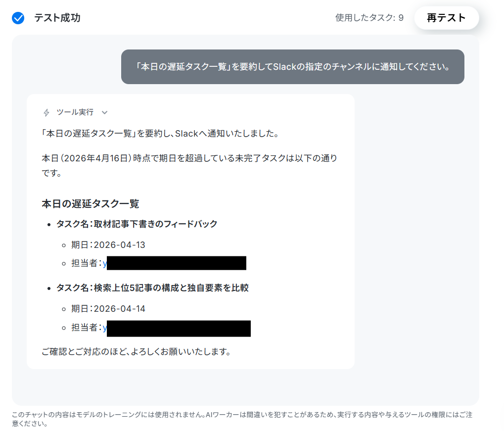Click the blue test success checkmark icon
The width and height of the screenshot is (504, 431).
[x=18, y=18]
